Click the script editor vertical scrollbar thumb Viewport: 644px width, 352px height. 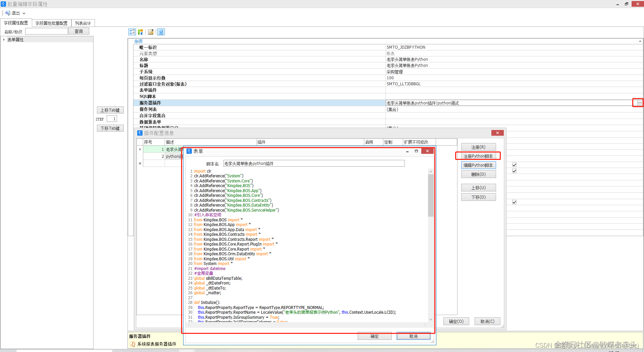(431, 195)
